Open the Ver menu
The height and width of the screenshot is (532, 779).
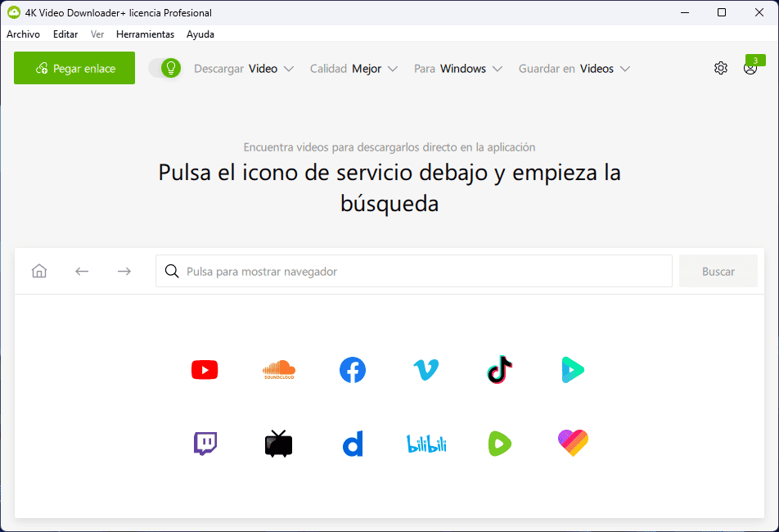97,34
